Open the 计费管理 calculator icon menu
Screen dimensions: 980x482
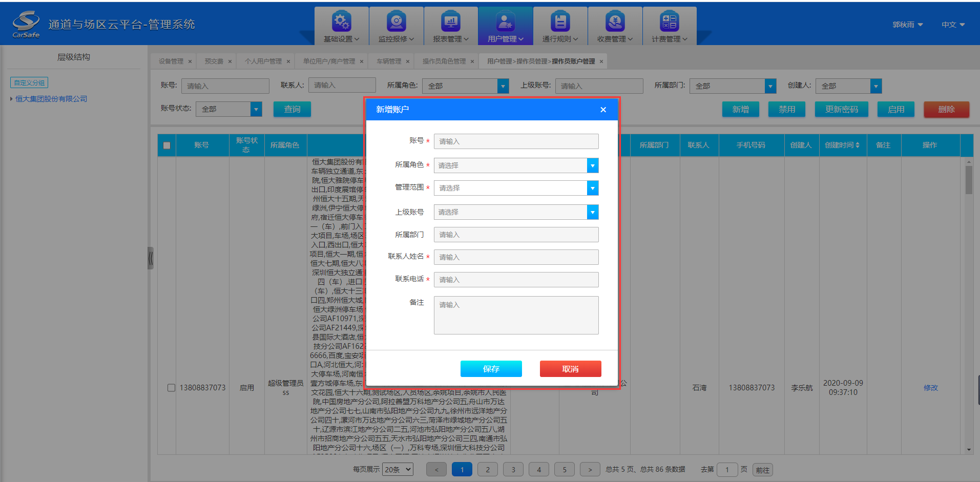pos(669,22)
